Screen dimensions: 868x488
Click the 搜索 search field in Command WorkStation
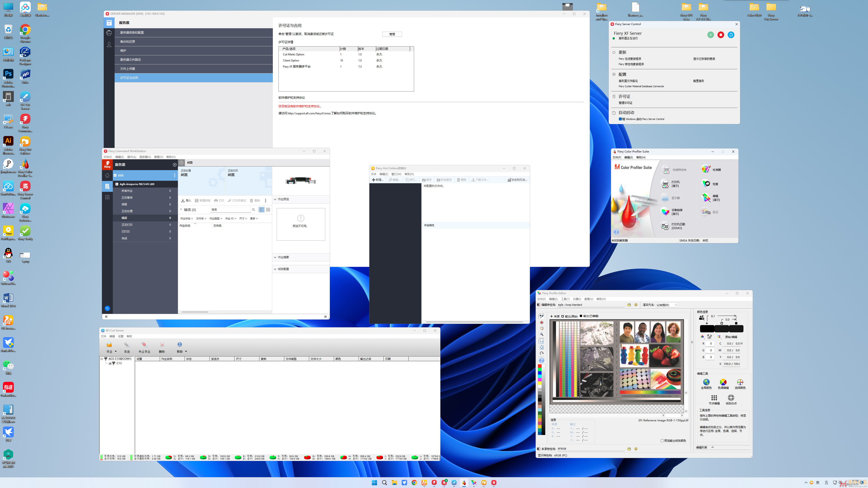[231, 209]
